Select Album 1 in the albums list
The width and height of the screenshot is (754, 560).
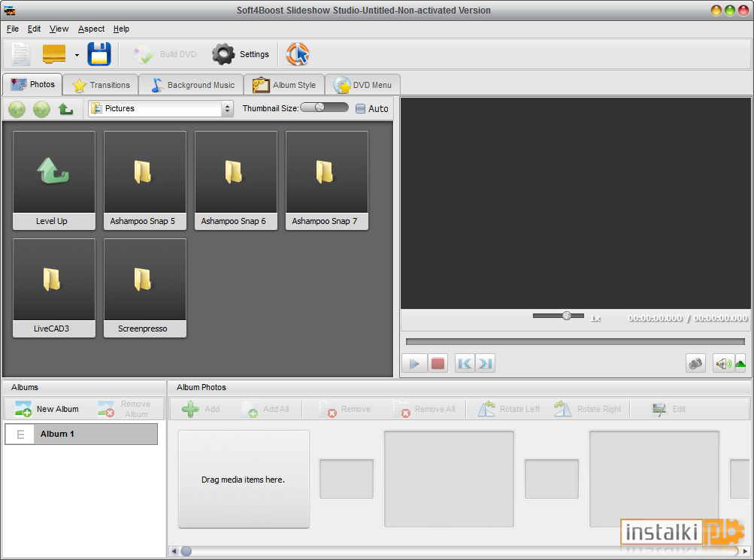click(x=81, y=434)
